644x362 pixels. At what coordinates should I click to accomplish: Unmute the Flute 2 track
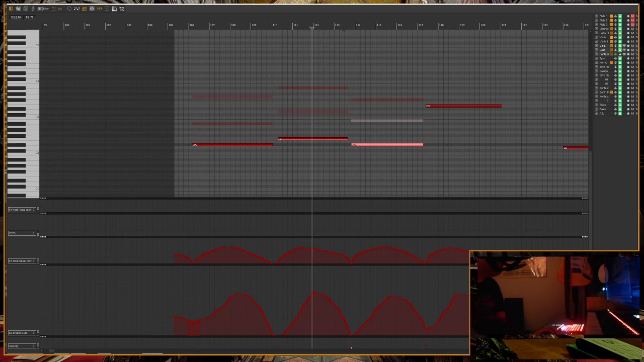[x=632, y=20]
